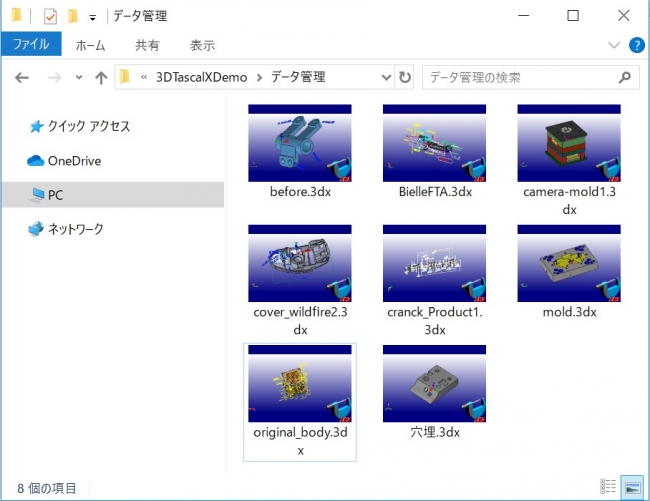Open the address bar history dropdown
Viewport: 650px width, 501px height.
(x=386, y=77)
